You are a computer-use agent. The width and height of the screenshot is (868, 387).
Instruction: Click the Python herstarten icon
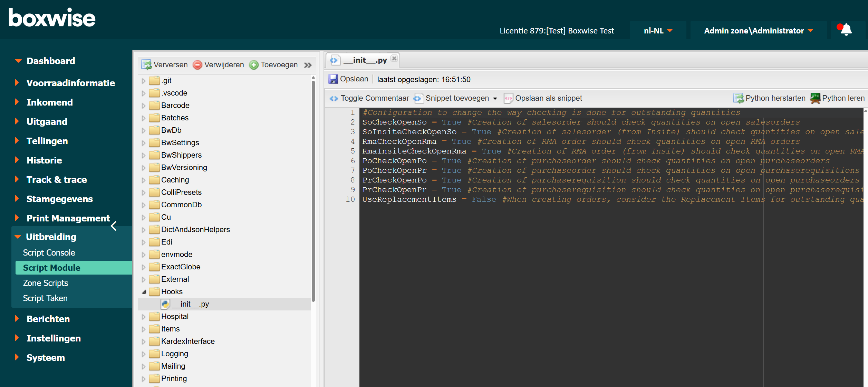[x=739, y=98]
